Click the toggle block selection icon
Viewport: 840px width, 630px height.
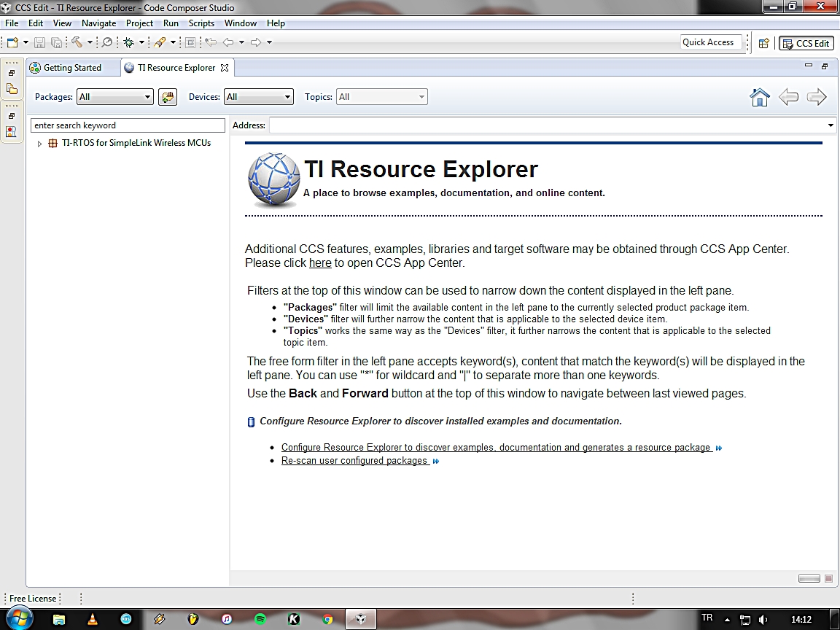(x=190, y=42)
